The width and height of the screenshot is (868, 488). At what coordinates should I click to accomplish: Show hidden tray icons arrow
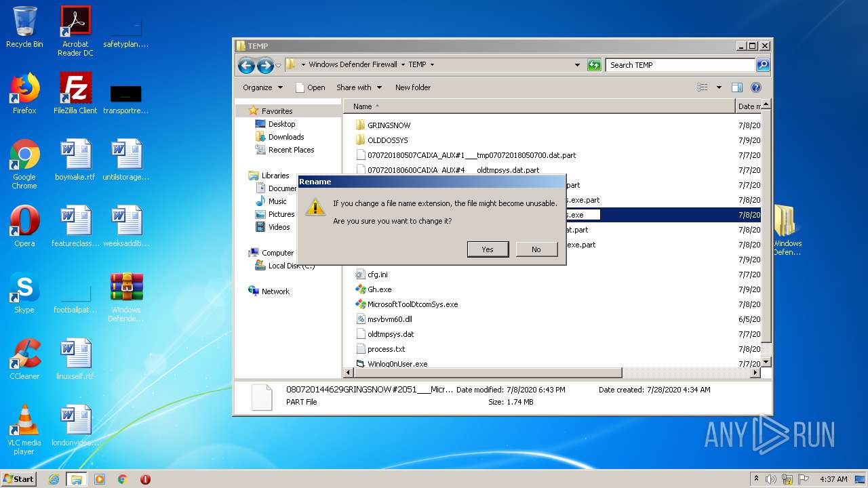pyautogui.click(x=756, y=479)
